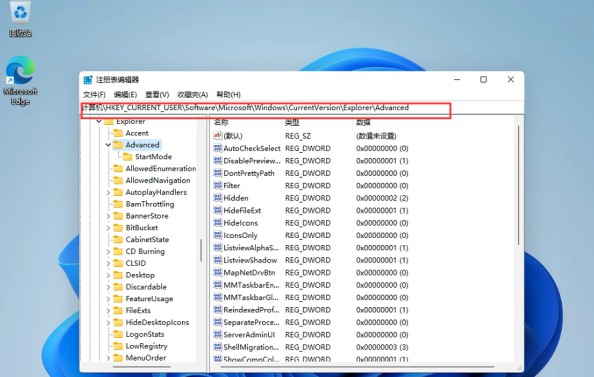Select the Discardable tree key
Image resolution: width=594 pixels, height=377 pixels.
click(x=146, y=287)
